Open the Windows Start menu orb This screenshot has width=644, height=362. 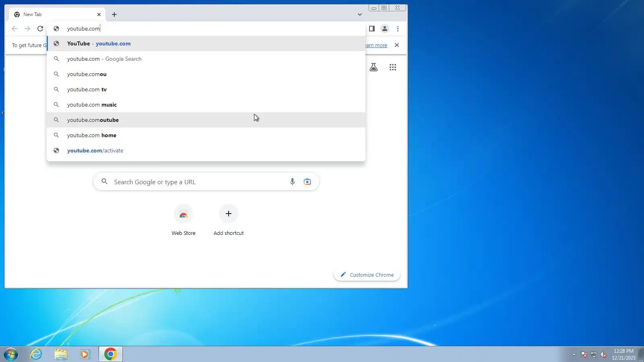tap(11, 354)
